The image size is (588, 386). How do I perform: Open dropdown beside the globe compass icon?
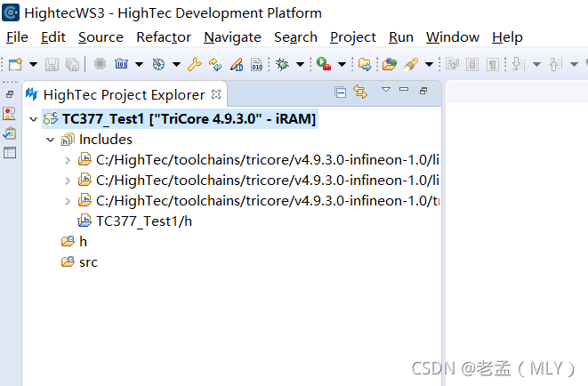(176, 64)
